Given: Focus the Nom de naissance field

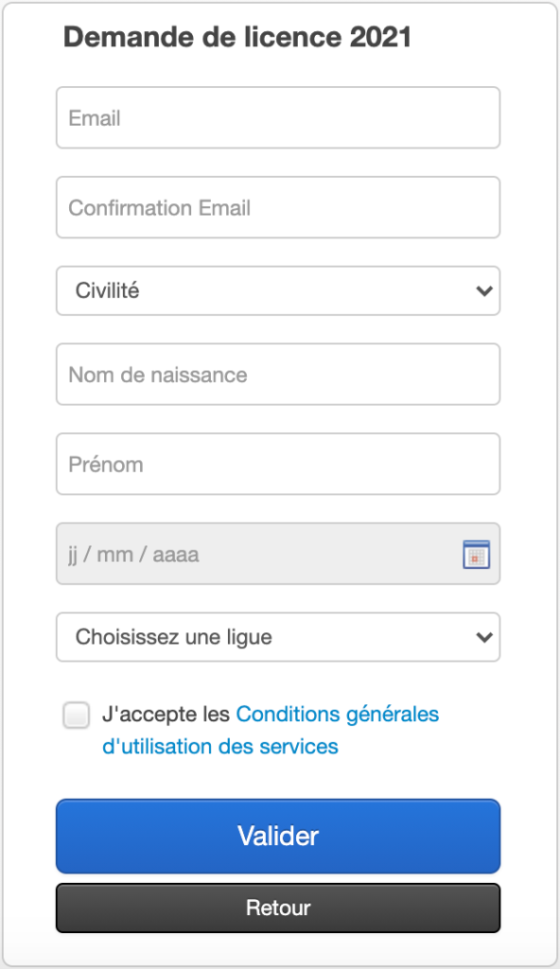Looking at the screenshot, I should tap(278, 374).
